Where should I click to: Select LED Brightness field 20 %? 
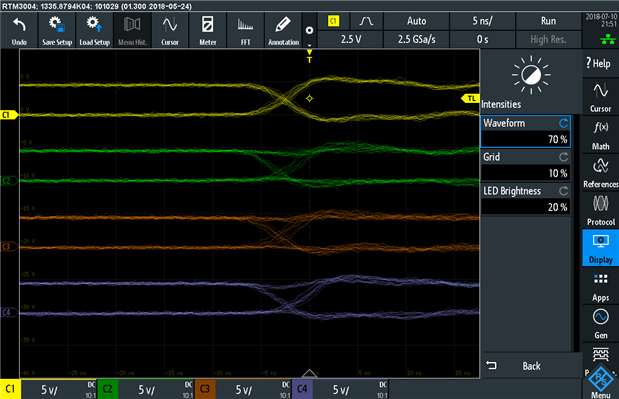525,207
